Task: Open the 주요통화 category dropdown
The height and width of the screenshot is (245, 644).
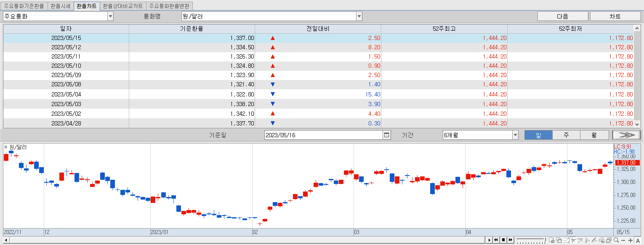Action: [110, 16]
